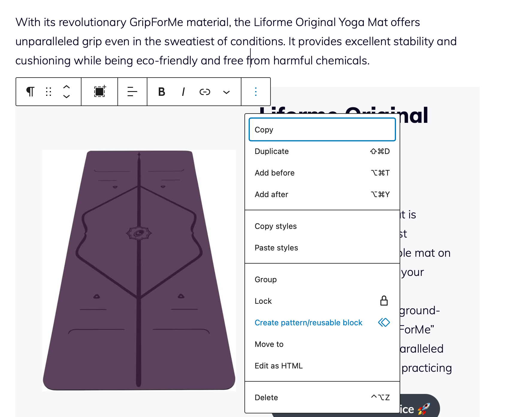This screenshot has height=417, width=532.
Task: Click the Paragraph block type icon
Action: [x=30, y=92]
